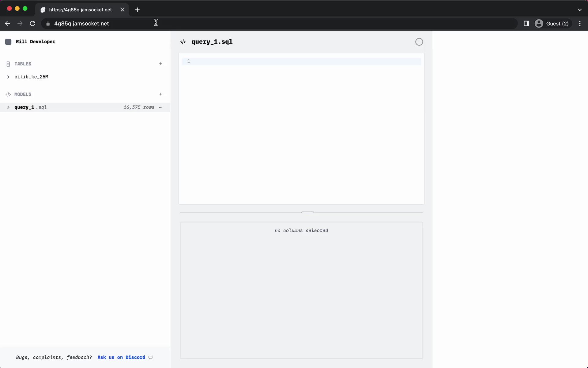The height and width of the screenshot is (368, 588).
Task: Click the circular status indicator in editor header
Action: click(x=419, y=42)
